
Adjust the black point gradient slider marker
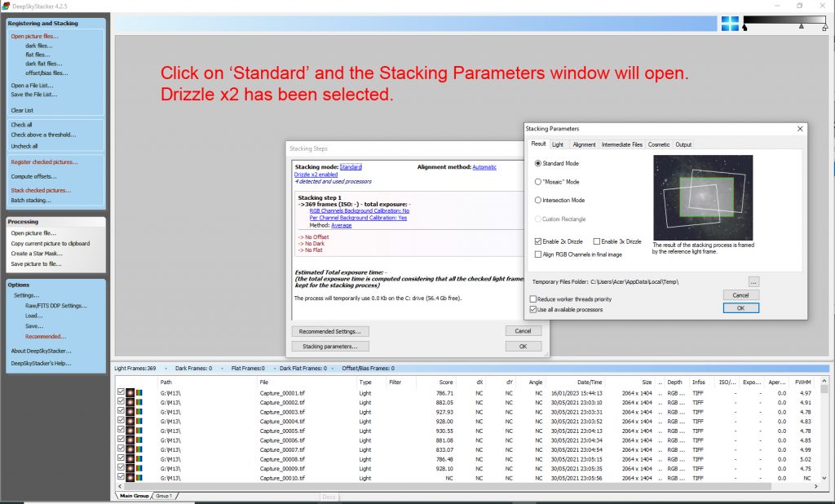744,27
